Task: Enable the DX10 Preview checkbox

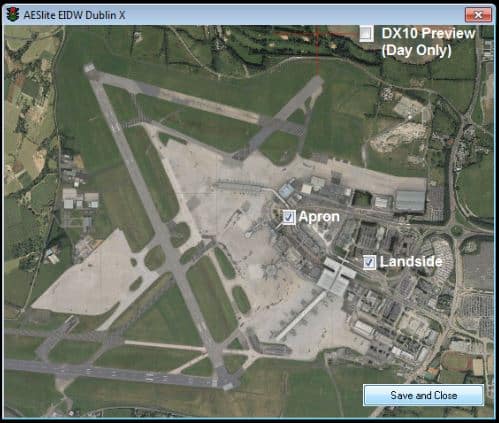Action: coord(366,33)
